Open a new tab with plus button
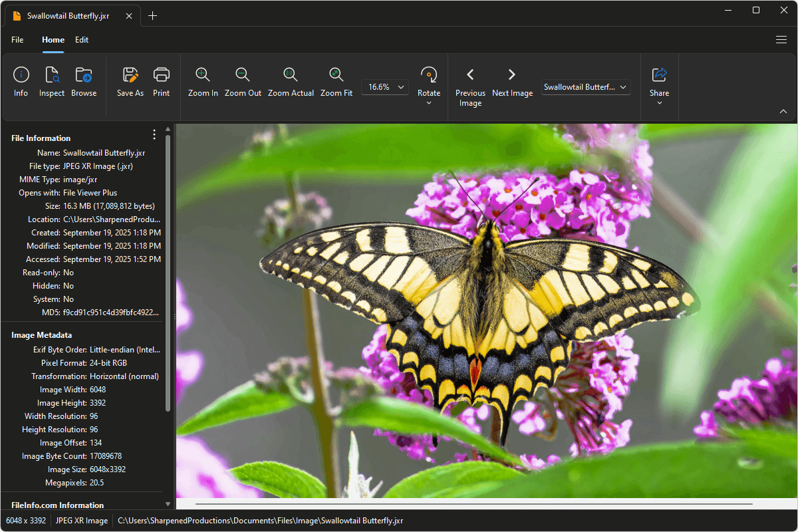Image resolution: width=798 pixels, height=532 pixels. click(x=153, y=16)
